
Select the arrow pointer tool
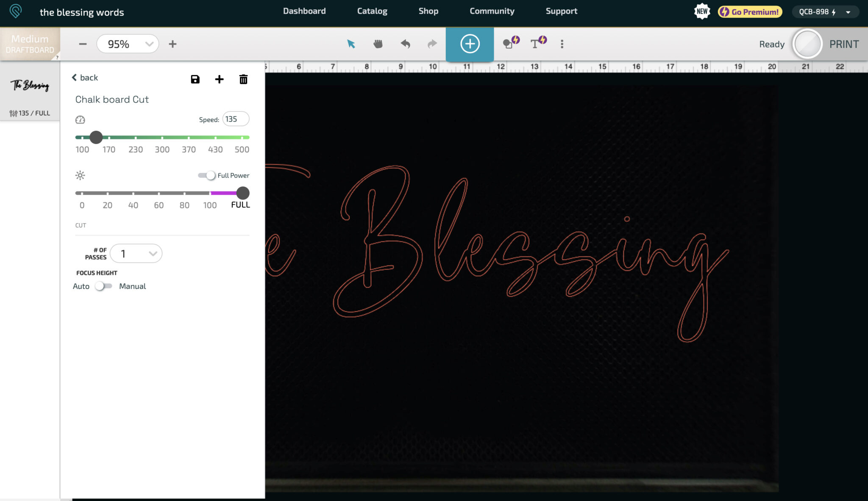[351, 44]
